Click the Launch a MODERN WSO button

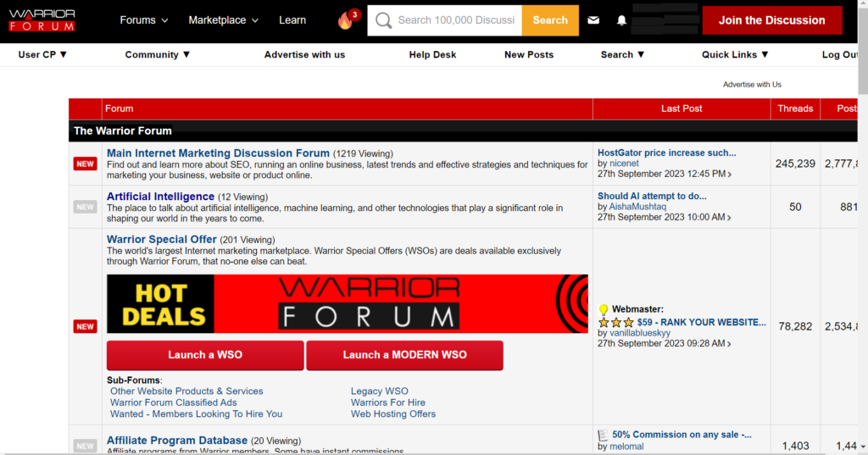pos(404,355)
